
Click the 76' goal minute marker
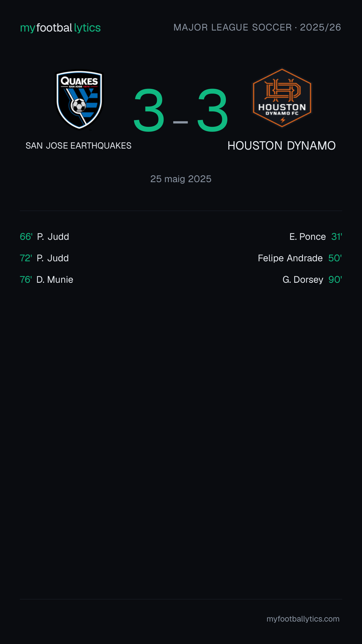(26, 280)
